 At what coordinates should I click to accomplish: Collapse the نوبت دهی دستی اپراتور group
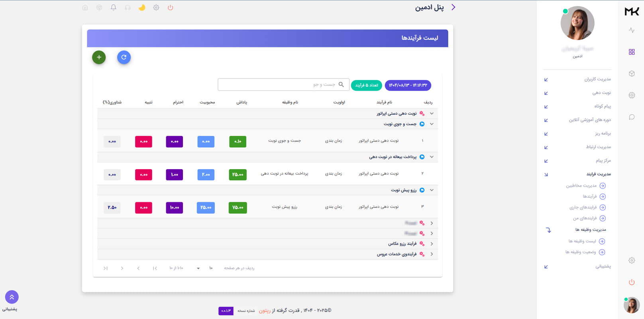(432, 114)
